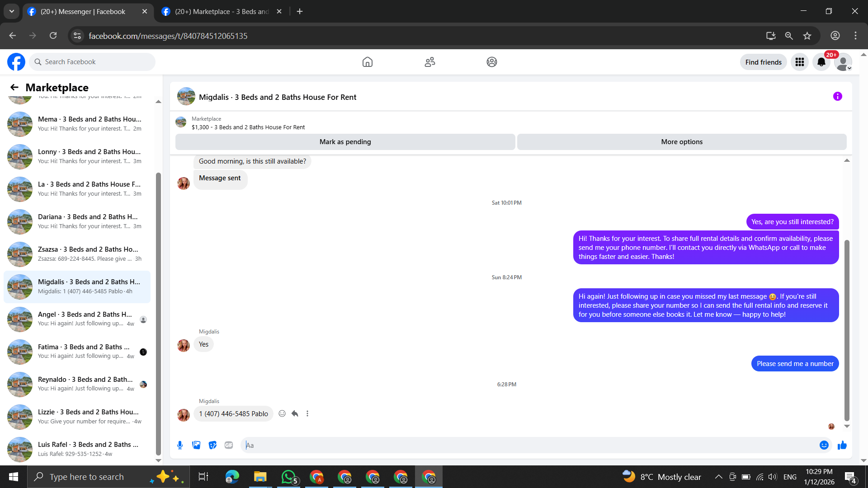Image resolution: width=868 pixels, height=488 pixels.
Task: Click the Find friends button
Action: [763, 62]
